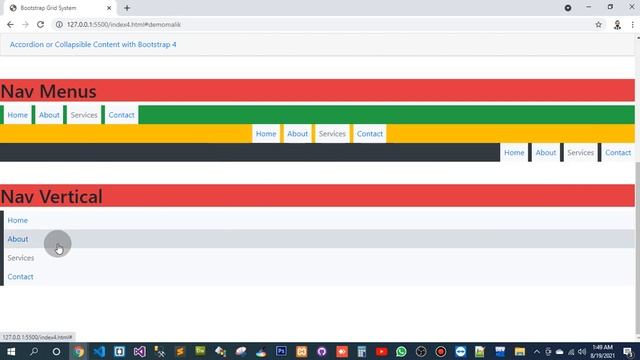Click About in the green nav bar
Viewport: 640px width, 360px height.
pyautogui.click(x=49, y=115)
